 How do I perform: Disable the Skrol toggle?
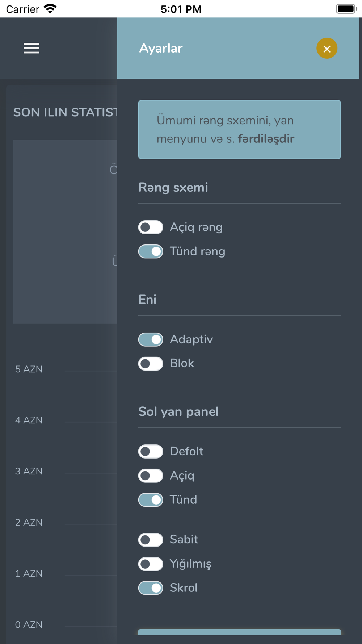[151, 588]
